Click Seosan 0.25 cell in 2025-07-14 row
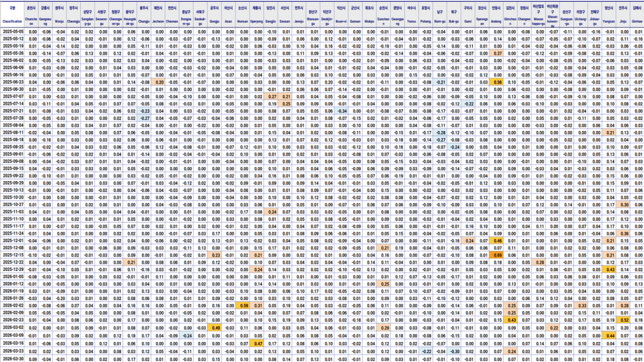This screenshot has width=644, height=362. 285,104
